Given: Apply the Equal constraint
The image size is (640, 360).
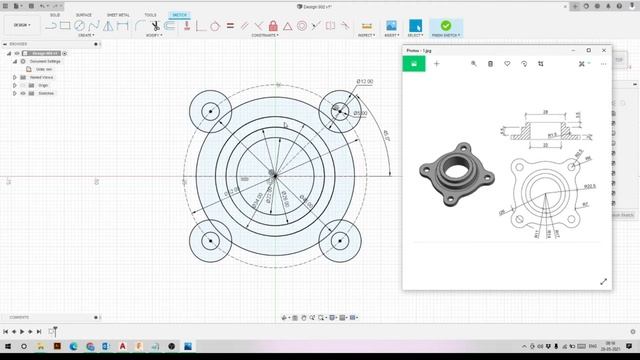Looking at the screenshot, I should coord(230,26).
